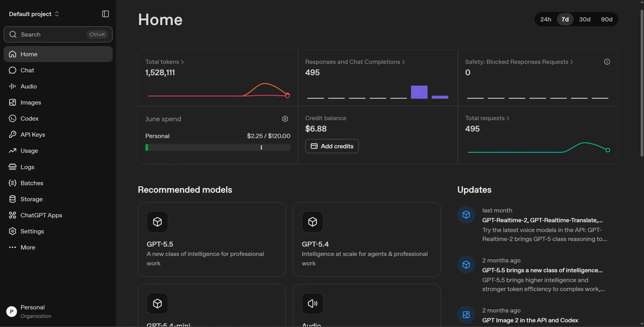The height and width of the screenshot is (327, 644).
Task: Click the Recommended models heading
Action: click(185, 190)
